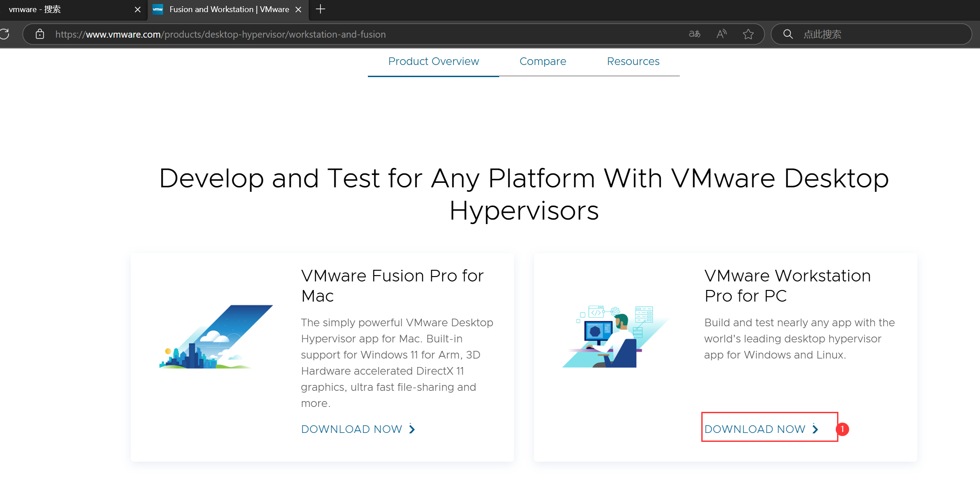This screenshot has width=980, height=497.
Task: Start Read Aloud from the toolbar
Action: point(721,34)
